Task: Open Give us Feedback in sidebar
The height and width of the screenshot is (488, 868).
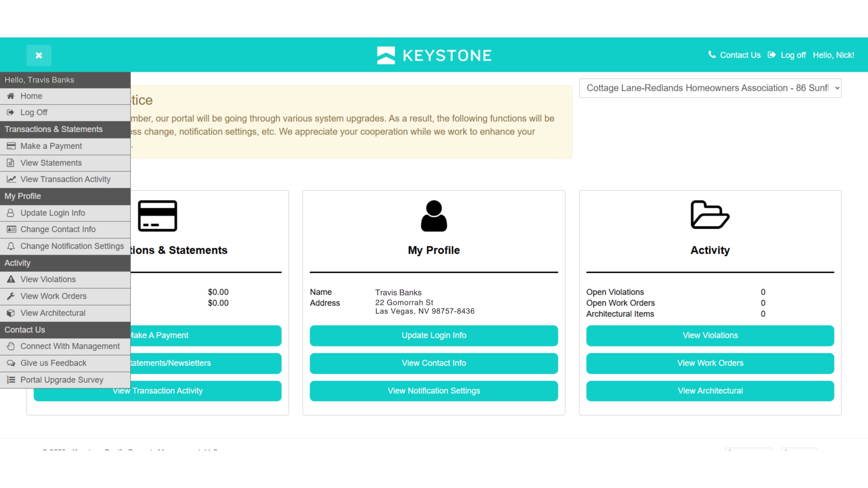Action: (x=65, y=363)
